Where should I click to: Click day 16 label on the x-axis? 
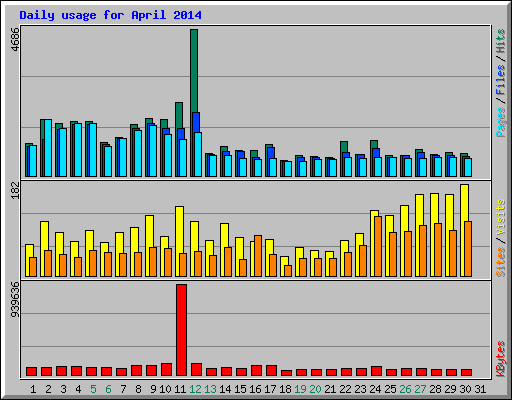[x=255, y=389]
